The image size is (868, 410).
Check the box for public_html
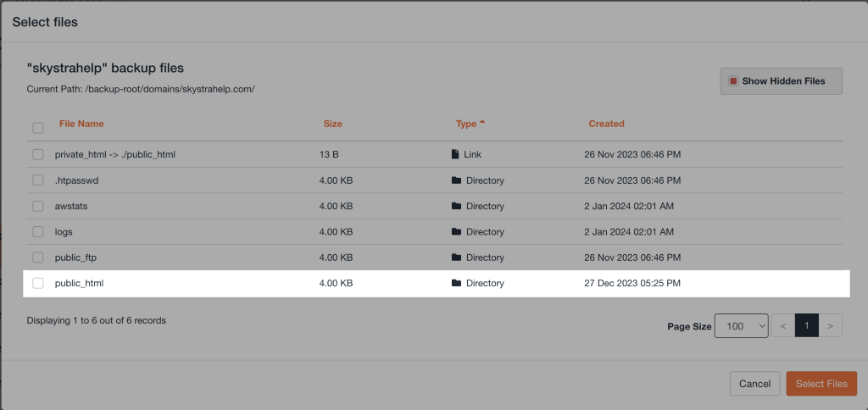click(38, 283)
